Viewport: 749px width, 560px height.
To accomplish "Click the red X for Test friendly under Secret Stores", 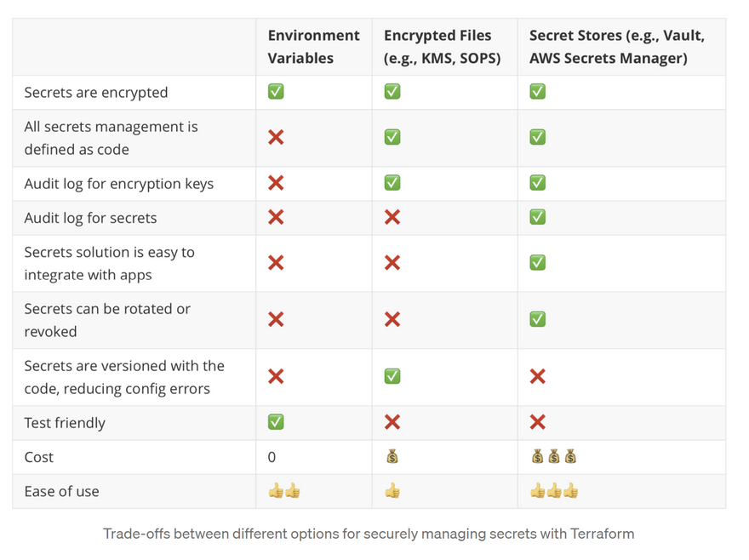I will pyautogui.click(x=537, y=422).
